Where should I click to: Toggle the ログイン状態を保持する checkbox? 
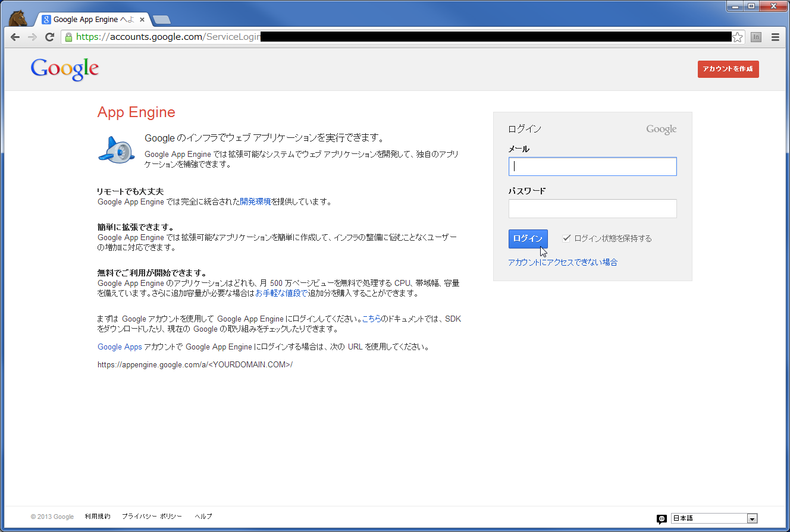click(x=566, y=238)
